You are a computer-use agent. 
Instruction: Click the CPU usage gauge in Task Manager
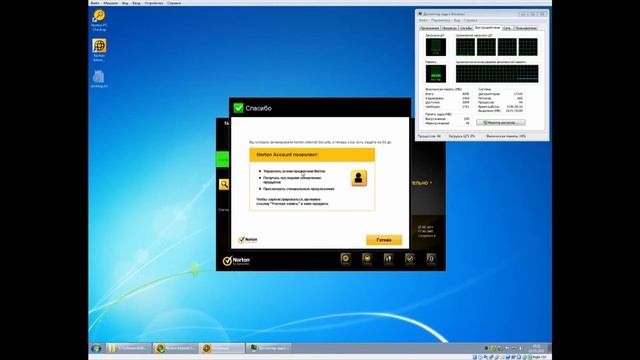436,47
